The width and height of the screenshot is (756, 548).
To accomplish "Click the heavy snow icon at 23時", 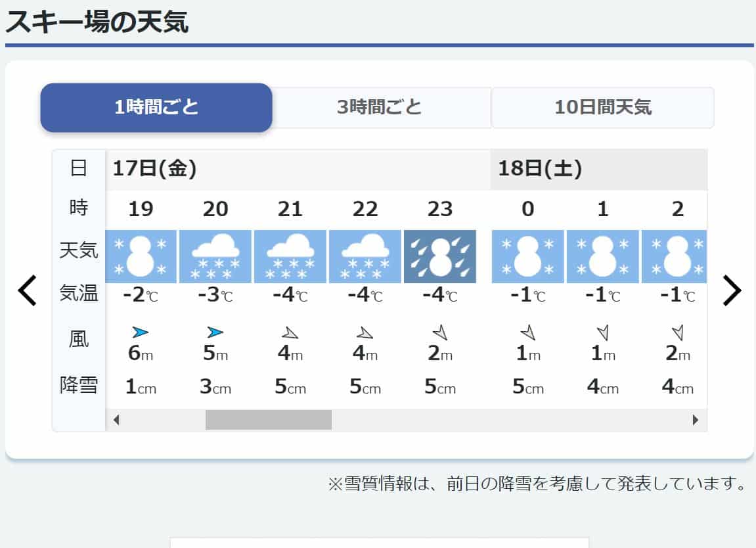I will click(x=439, y=257).
